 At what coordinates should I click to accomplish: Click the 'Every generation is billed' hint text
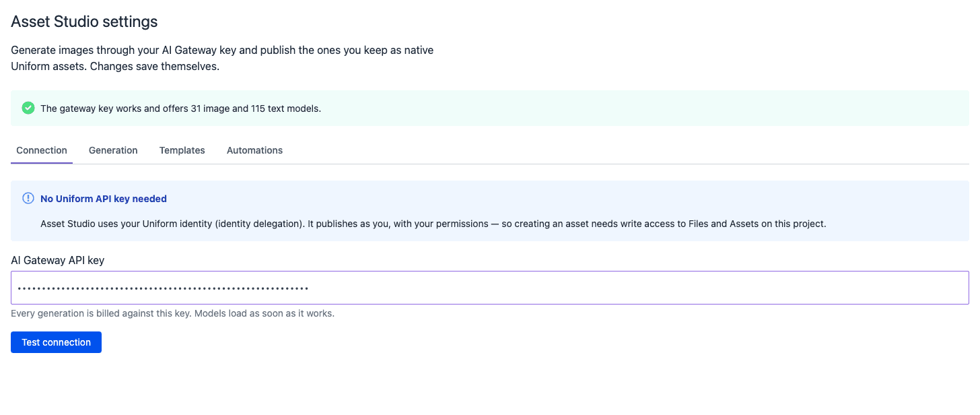[172, 313]
